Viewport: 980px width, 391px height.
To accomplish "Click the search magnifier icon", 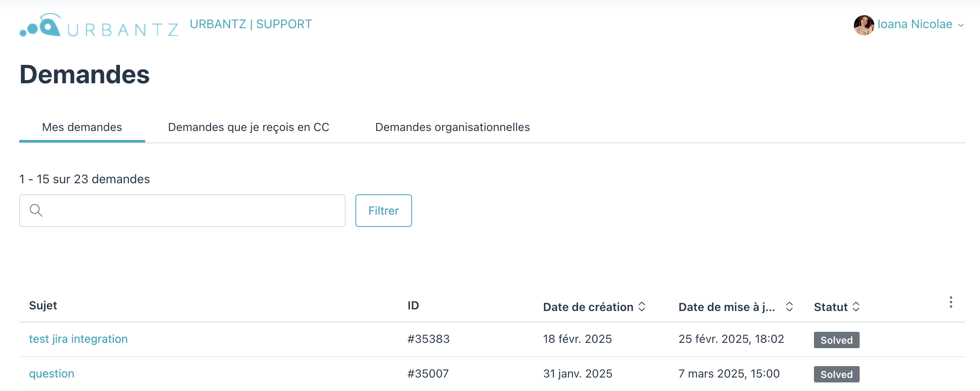I will (x=36, y=210).
